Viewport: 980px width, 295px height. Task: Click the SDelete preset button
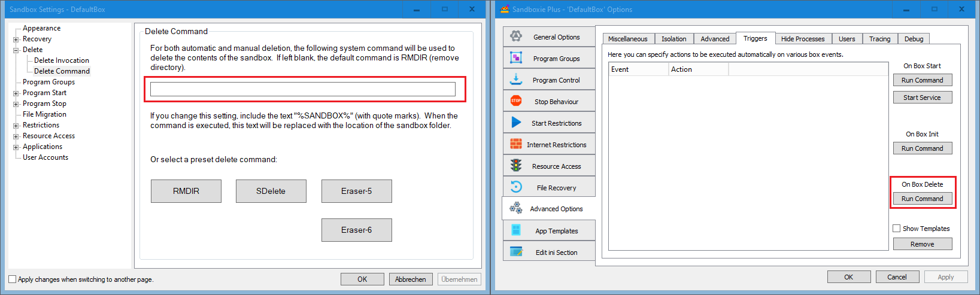pos(271,191)
